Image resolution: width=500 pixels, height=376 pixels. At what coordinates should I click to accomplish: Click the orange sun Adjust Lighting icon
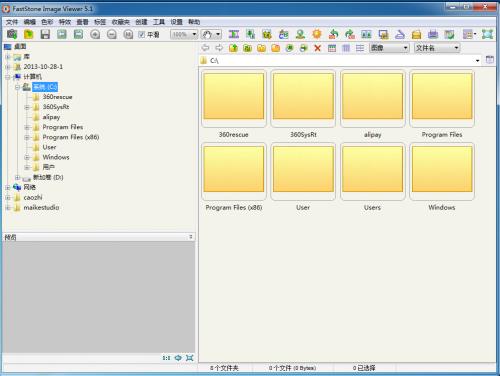coord(317,34)
